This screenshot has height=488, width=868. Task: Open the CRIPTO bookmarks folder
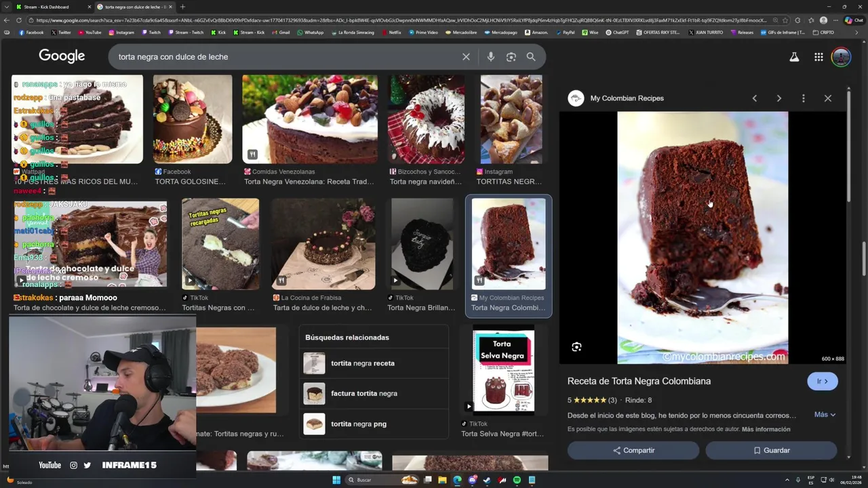[823, 32]
